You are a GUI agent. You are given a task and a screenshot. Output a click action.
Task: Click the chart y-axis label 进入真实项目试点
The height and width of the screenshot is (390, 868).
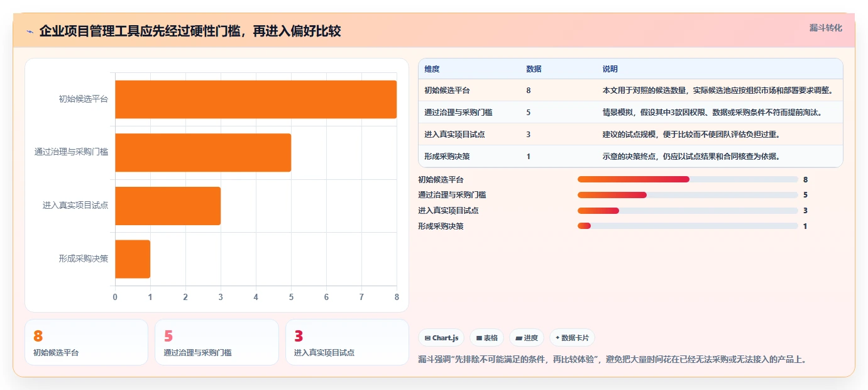pos(75,205)
